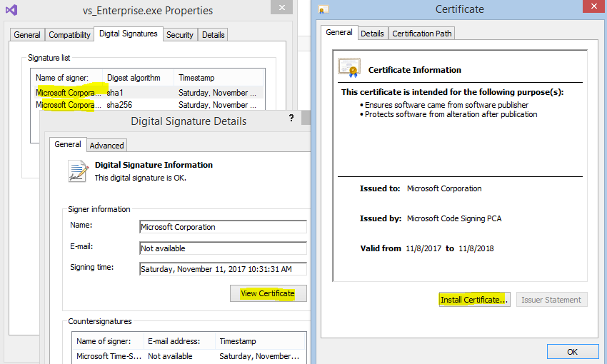Image resolution: width=607 pixels, height=364 pixels.
Task: Select the Digital Signatures tab
Action: click(129, 34)
